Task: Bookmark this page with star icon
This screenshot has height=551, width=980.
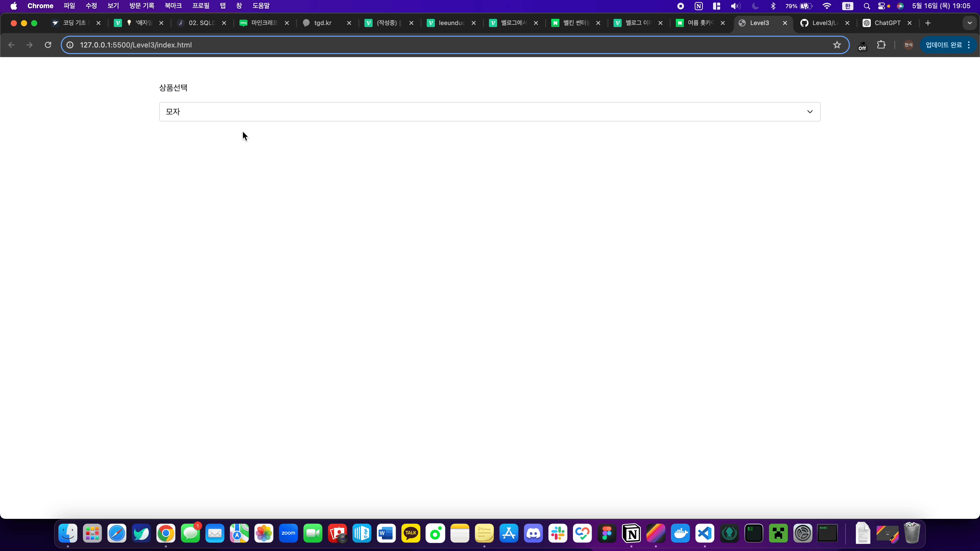Action: tap(837, 45)
